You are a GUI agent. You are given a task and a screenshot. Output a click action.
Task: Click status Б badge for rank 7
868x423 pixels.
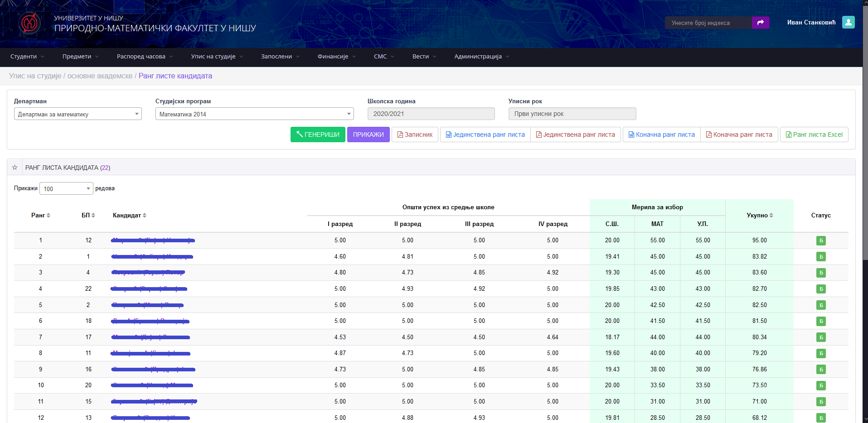[x=820, y=337]
